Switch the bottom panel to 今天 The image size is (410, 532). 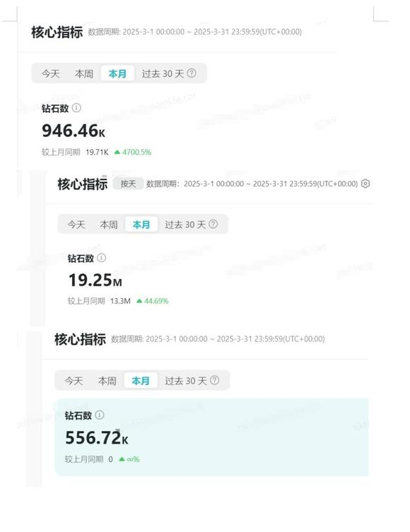[74, 380]
